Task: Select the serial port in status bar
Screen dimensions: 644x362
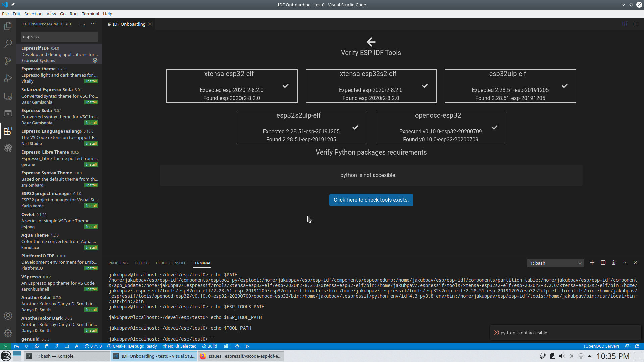Action: (26, 346)
